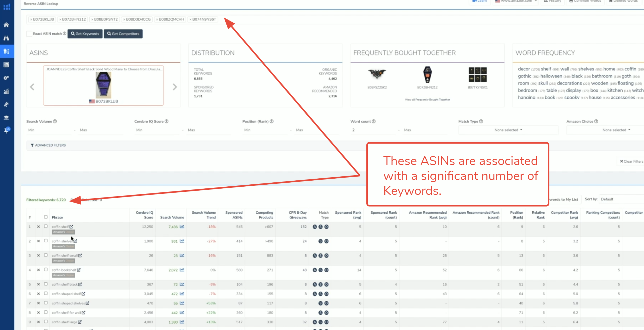Open external link icon next to coffin bookshelf
Viewport: 644px width, 330px height.
(x=79, y=270)
